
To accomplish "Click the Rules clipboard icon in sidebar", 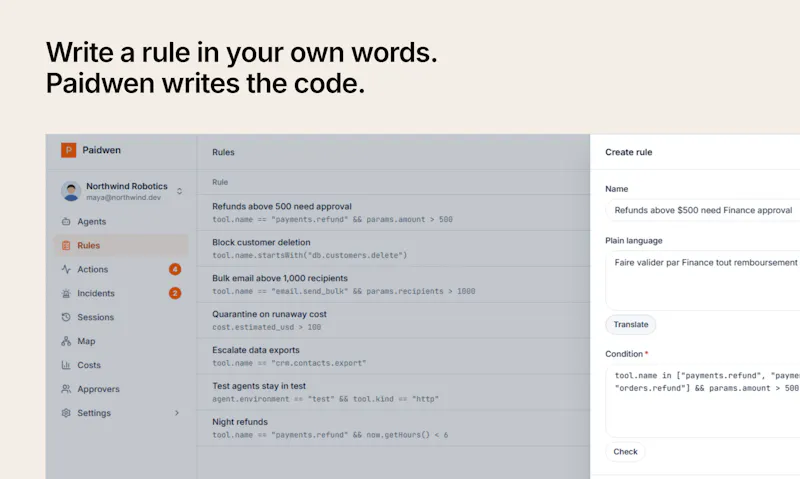I will pos(66,245).
